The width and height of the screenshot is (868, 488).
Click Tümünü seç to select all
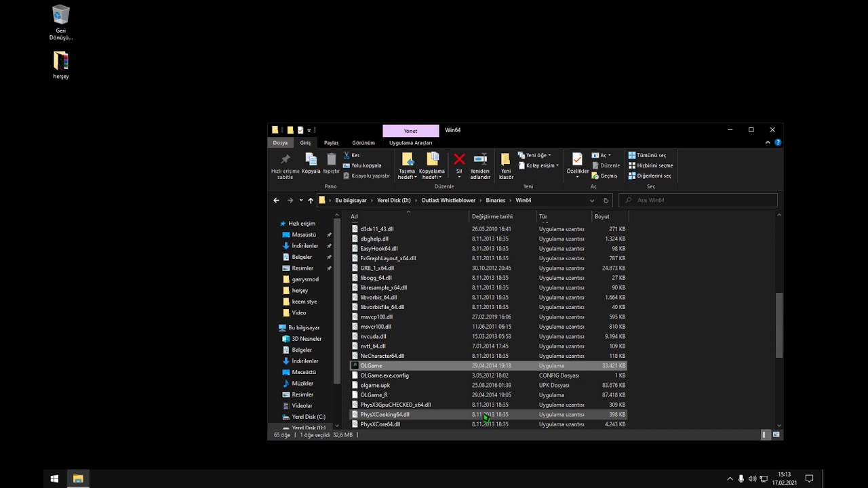647,155
